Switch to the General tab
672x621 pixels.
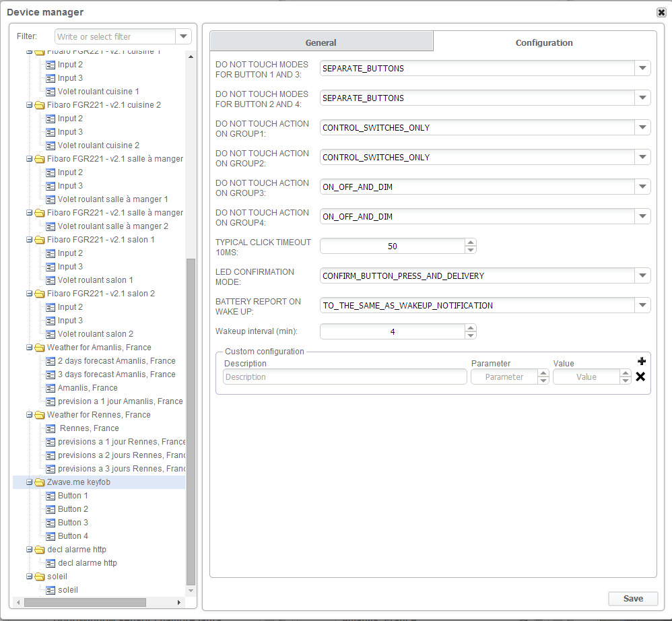(321, 42)
